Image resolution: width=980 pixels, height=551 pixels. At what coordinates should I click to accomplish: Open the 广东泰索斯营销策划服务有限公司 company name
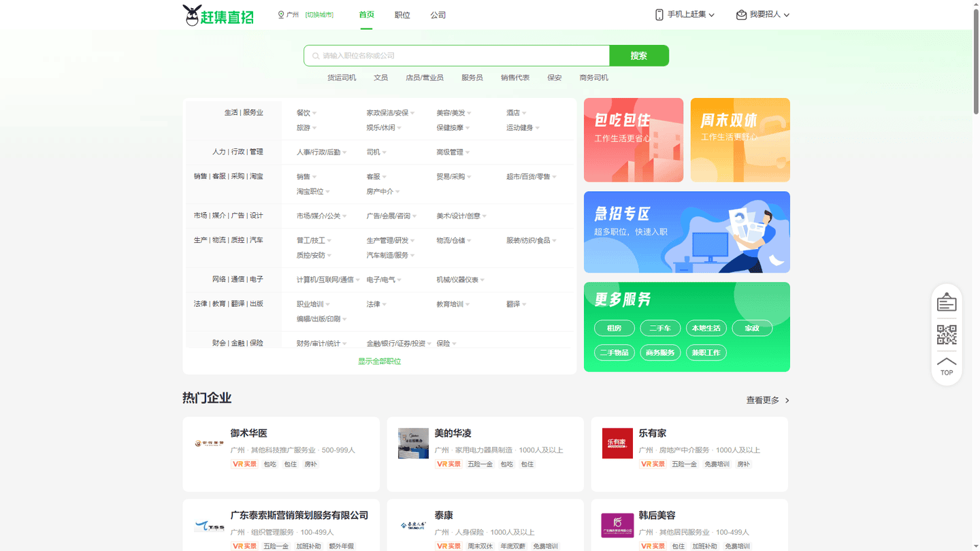coord(299,516)
